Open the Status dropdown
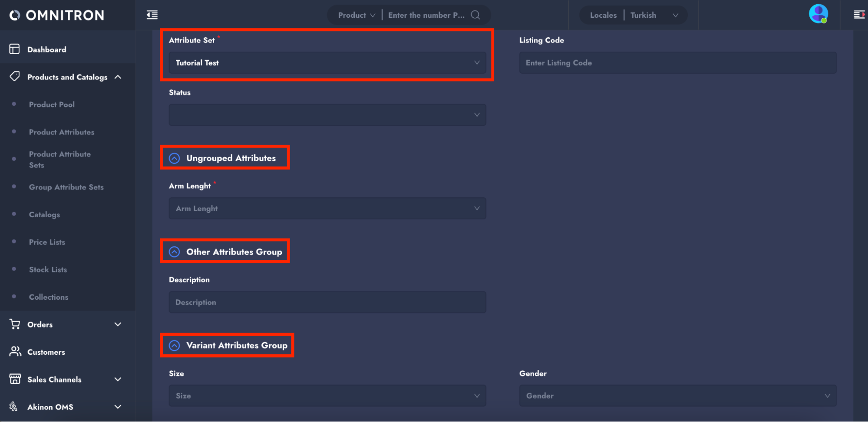The image size is (868, 422). pos(327,115)
